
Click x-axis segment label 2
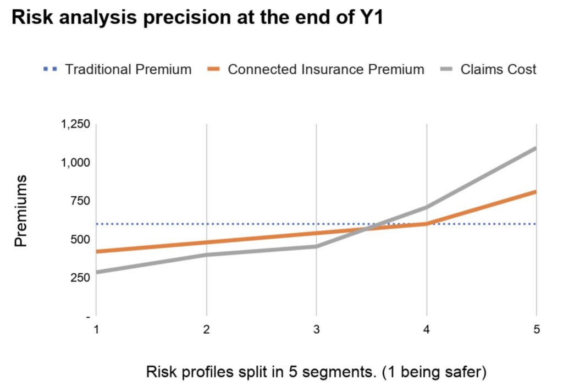[206, 330]
